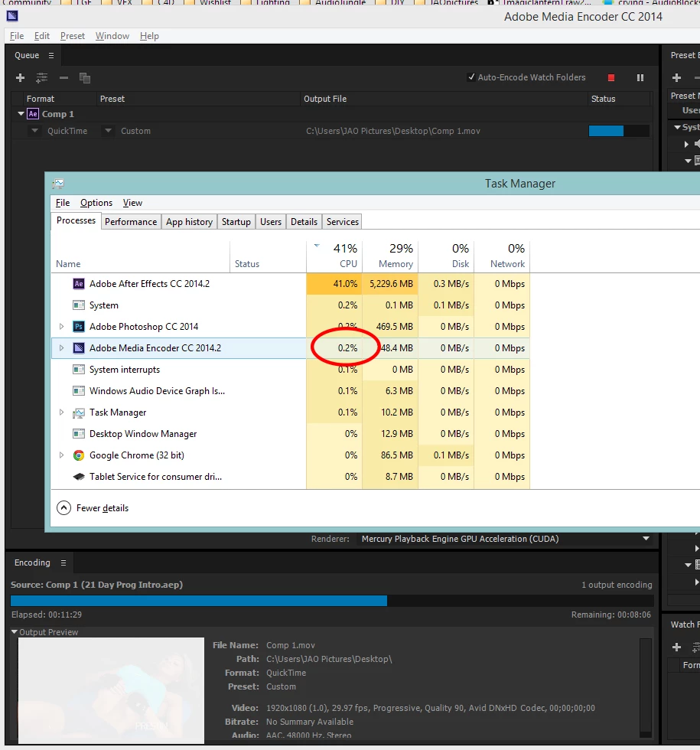Viewport: 700px width, 750px height.
Task: Sort processes by the CPU column header
Action: point(334,256)
